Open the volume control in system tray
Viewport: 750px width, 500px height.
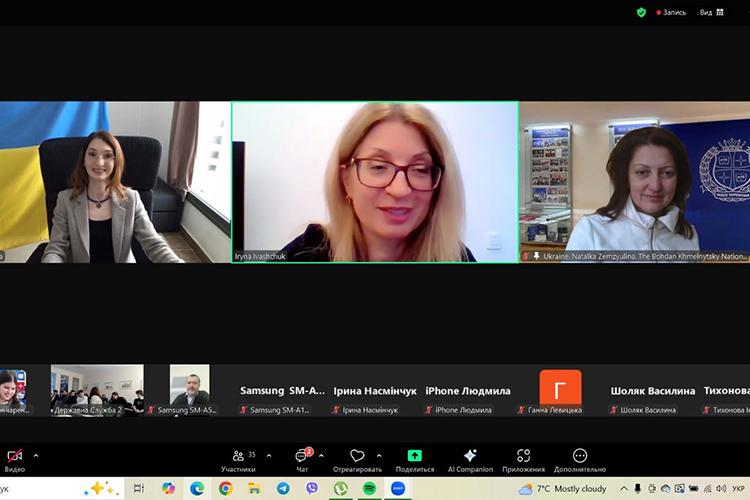coord(721,489)
